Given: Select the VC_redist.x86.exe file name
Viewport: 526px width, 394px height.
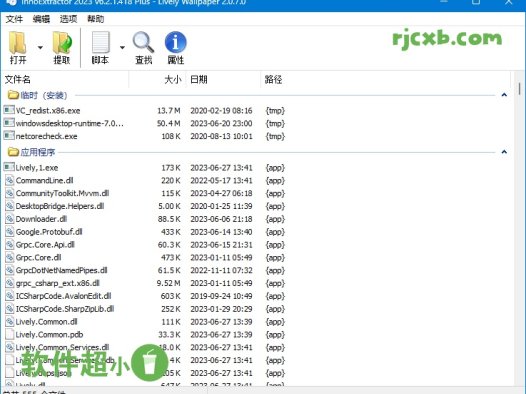Looking at the screenshot, I should [48, 111].
